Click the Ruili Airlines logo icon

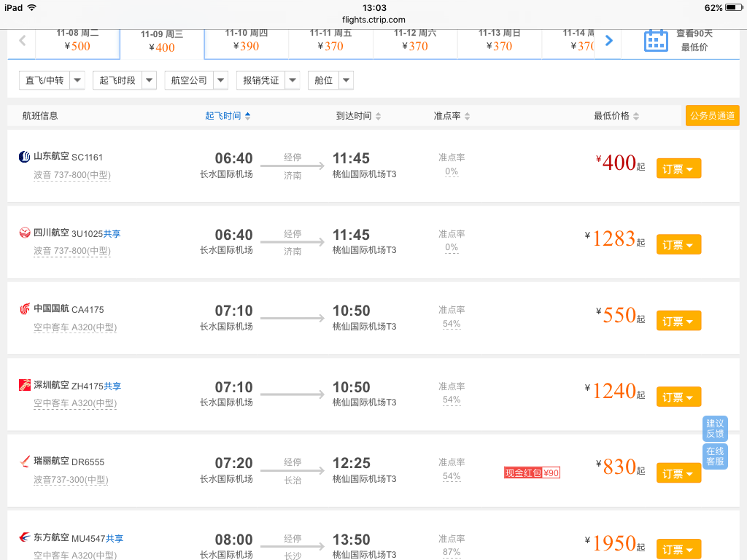click(24, 462)
